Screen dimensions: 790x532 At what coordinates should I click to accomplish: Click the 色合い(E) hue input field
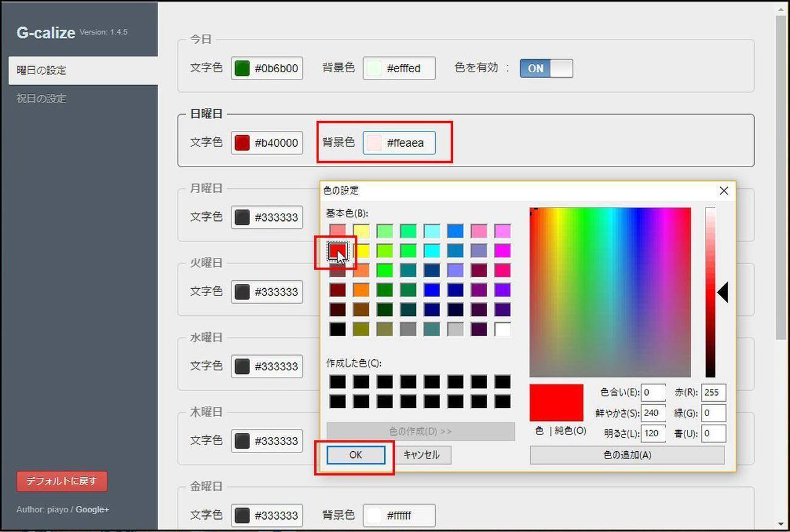(653, 393)
